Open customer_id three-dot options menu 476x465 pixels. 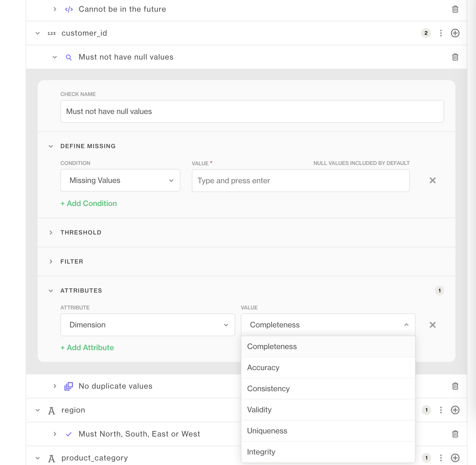click(x=441, y=33)
